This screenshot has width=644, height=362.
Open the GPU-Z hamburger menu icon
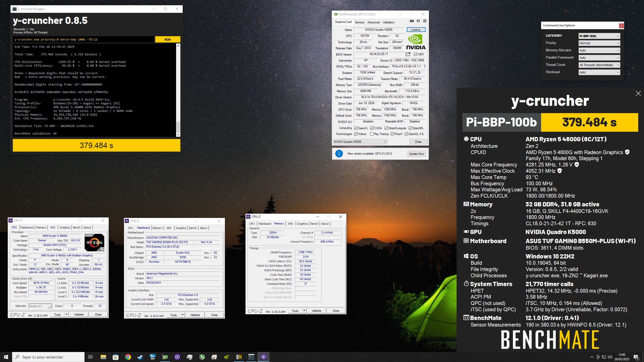pos(425,21)
